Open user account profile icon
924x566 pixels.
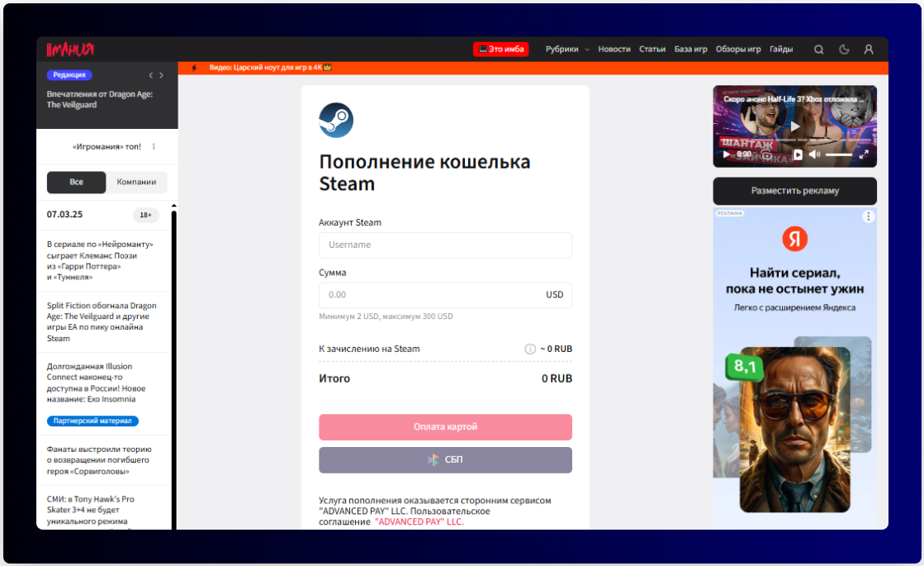(868, 49)
